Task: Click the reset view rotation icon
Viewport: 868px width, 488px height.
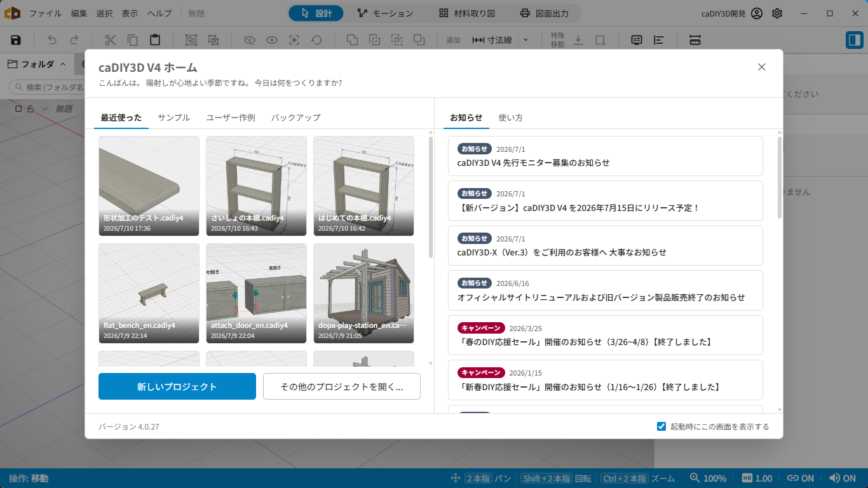Action: tap(316, 40)
